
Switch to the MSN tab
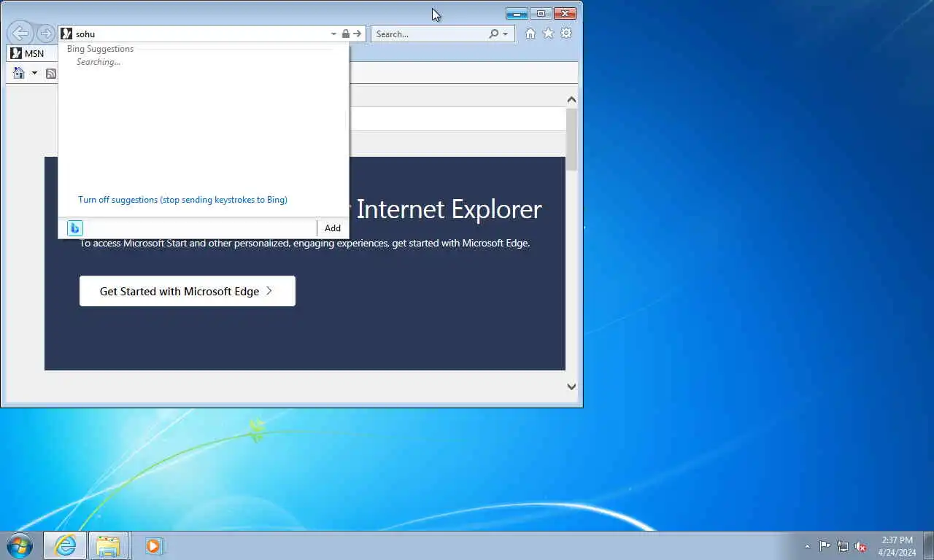[32, 53]
